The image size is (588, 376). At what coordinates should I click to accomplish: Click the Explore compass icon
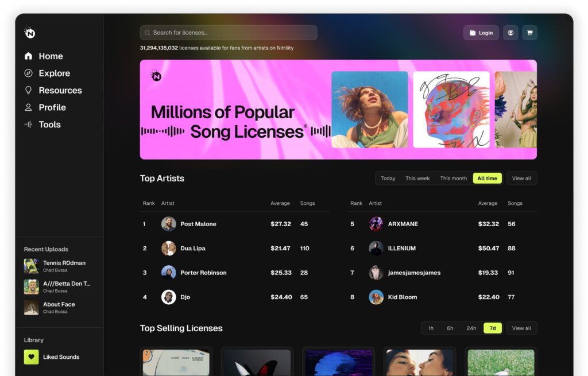(28, 73)
